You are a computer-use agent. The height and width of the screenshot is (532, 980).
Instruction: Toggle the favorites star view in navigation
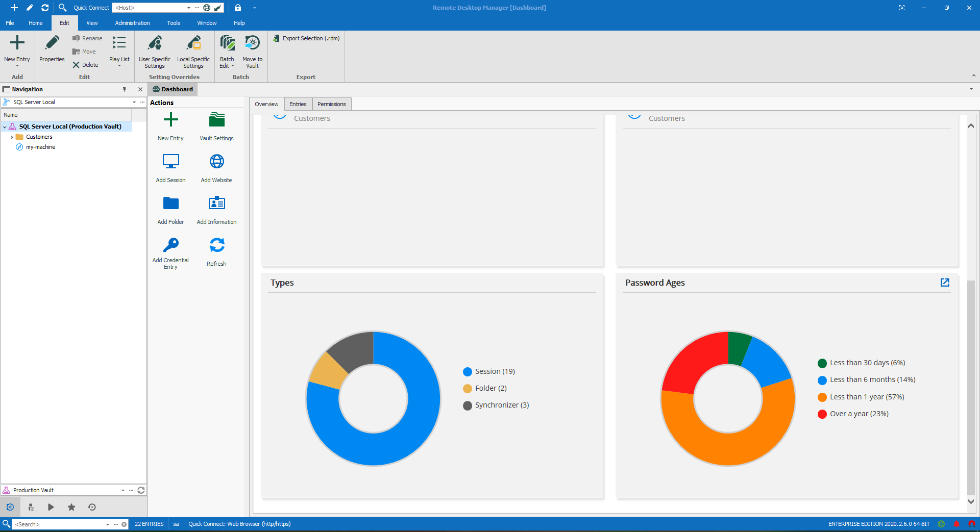(x=71, y=507)
